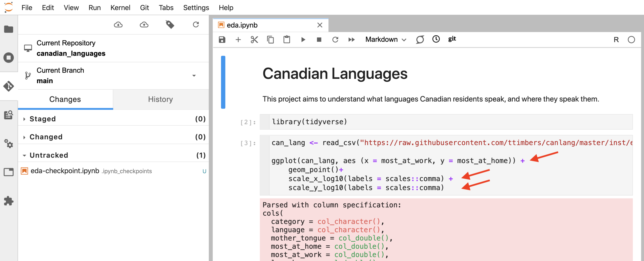Screen dimensions: 644x261
Task: Open the file browser sidebar panel
Action: coord(9,29)
